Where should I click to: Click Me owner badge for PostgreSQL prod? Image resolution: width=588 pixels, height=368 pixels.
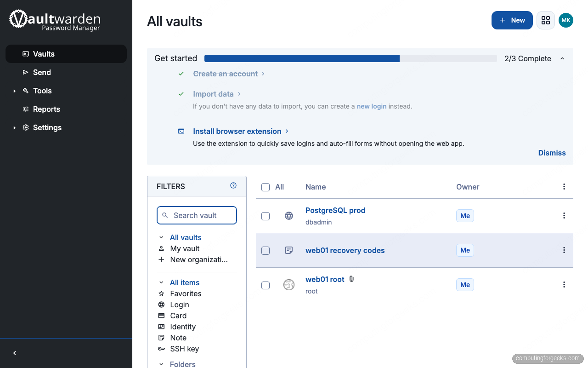[465, 216]
